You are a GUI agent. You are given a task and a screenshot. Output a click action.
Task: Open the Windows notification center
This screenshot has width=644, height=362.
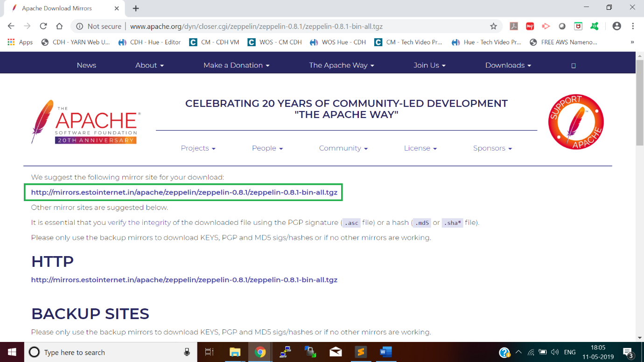(628, 352)
